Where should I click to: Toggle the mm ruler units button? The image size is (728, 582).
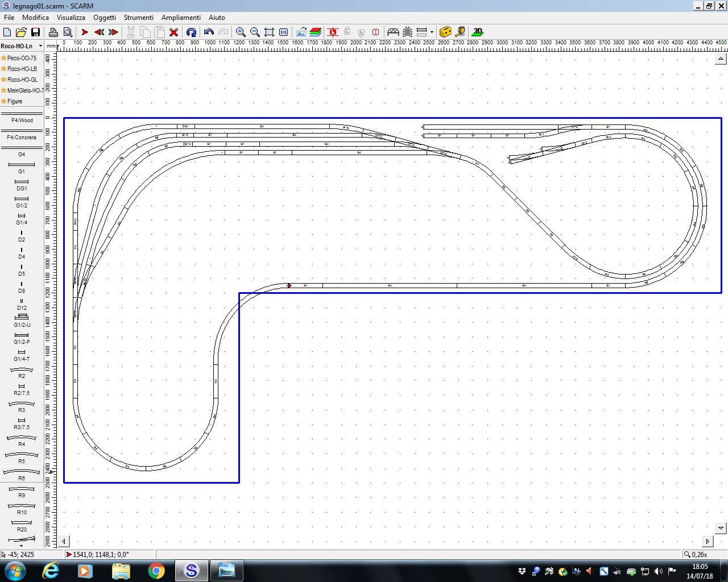tap(51, 46)
